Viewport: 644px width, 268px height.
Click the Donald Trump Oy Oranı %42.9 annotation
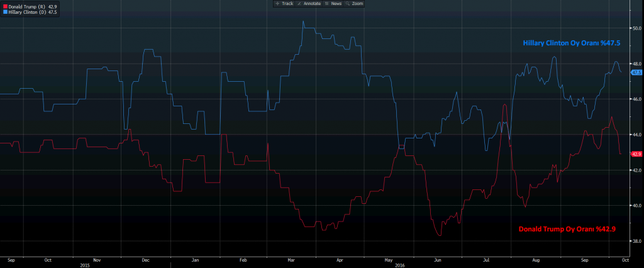[568, 228]
